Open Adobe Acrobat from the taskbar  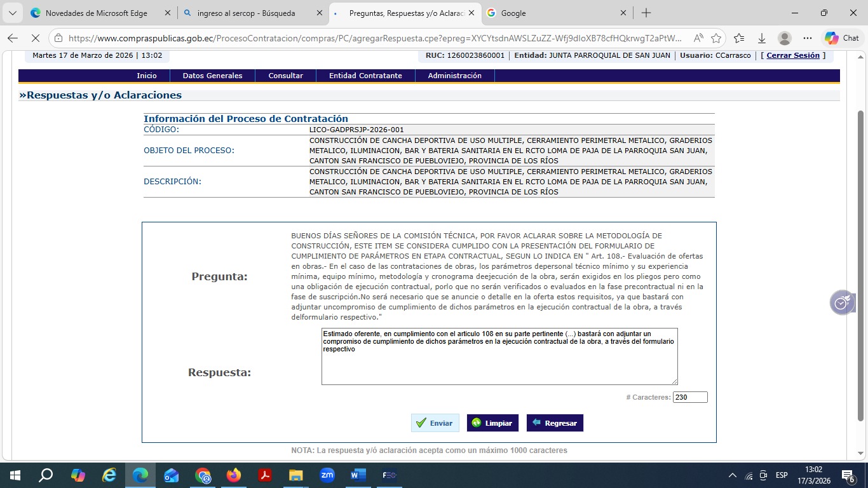[x=265, y=475]
